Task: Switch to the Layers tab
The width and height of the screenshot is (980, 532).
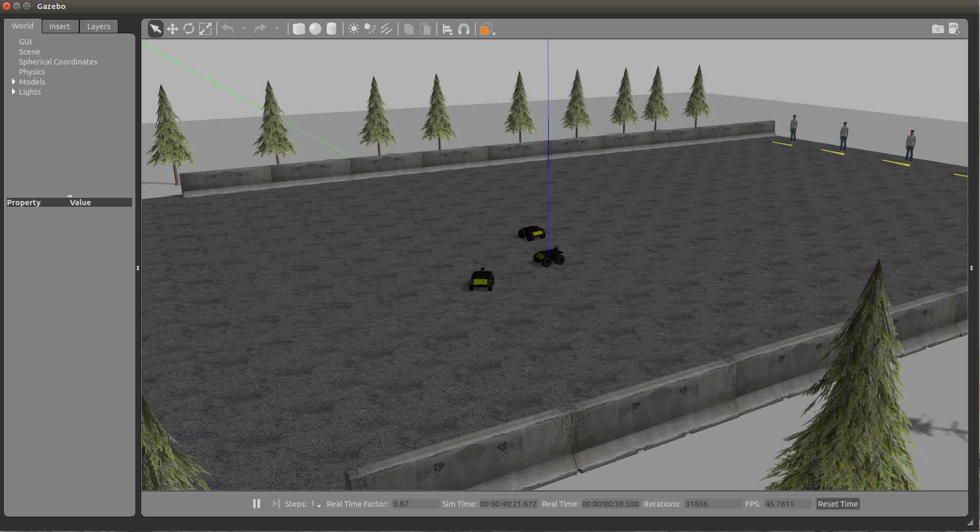Action: point(98,26)
